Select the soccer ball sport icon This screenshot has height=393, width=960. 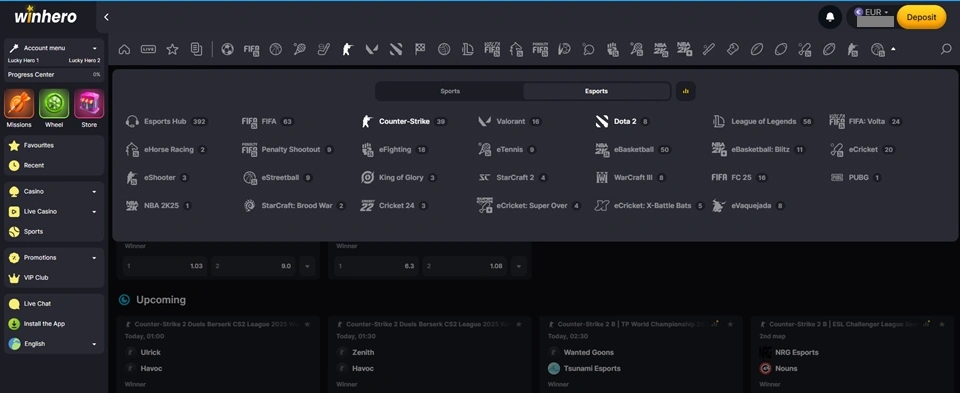pos(228,50)
